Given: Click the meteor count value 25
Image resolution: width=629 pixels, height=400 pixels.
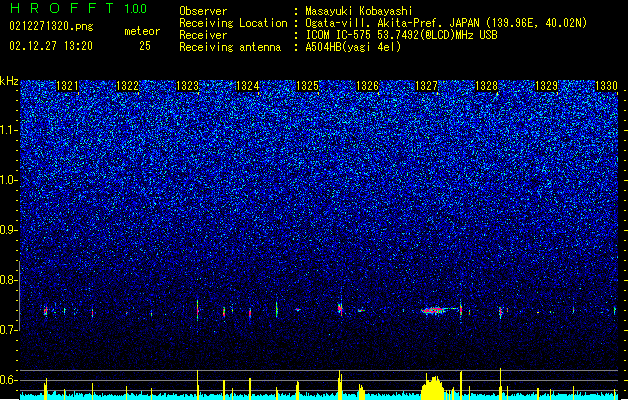Looking at the screenshot, I should tap(145, 46).
